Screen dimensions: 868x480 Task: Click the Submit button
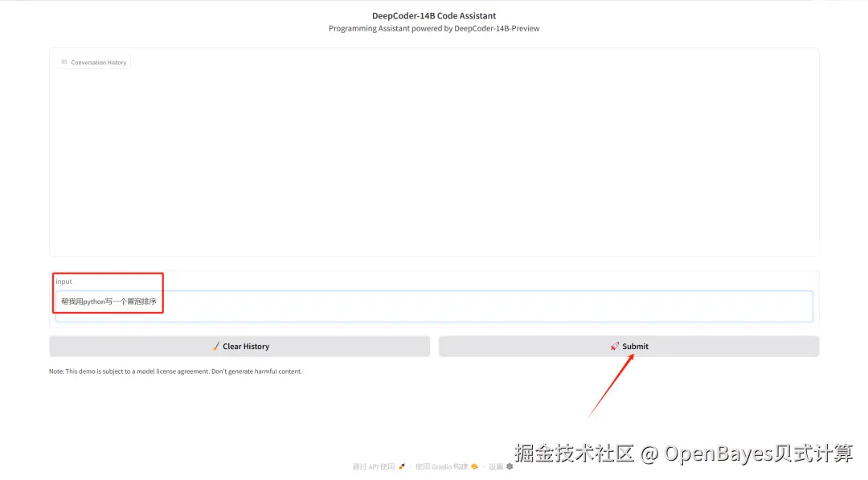628,346
